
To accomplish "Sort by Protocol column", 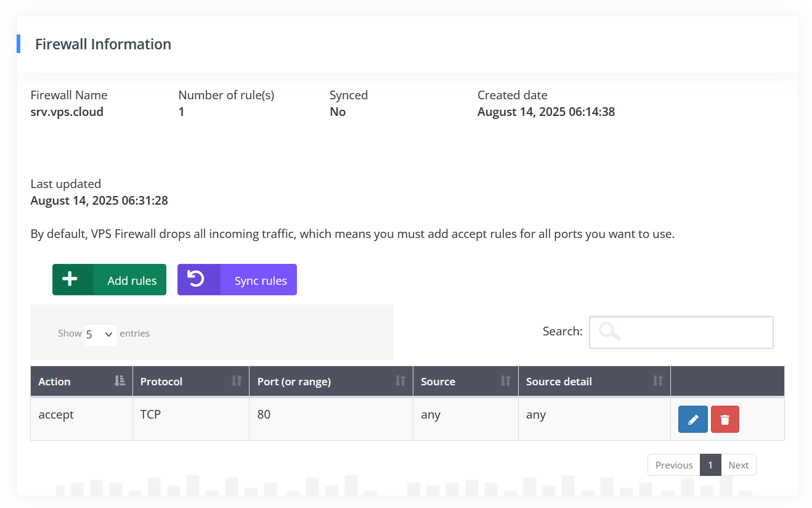I will [x=191, y=382].
